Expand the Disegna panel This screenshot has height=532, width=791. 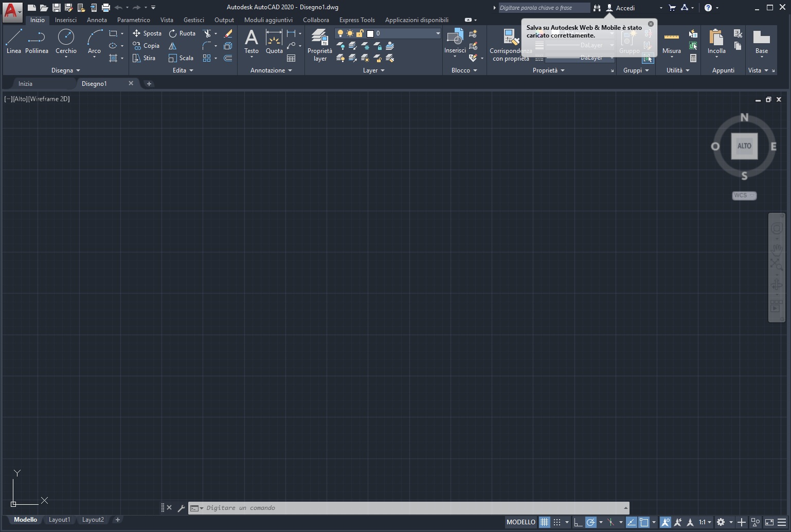[66, 70]
